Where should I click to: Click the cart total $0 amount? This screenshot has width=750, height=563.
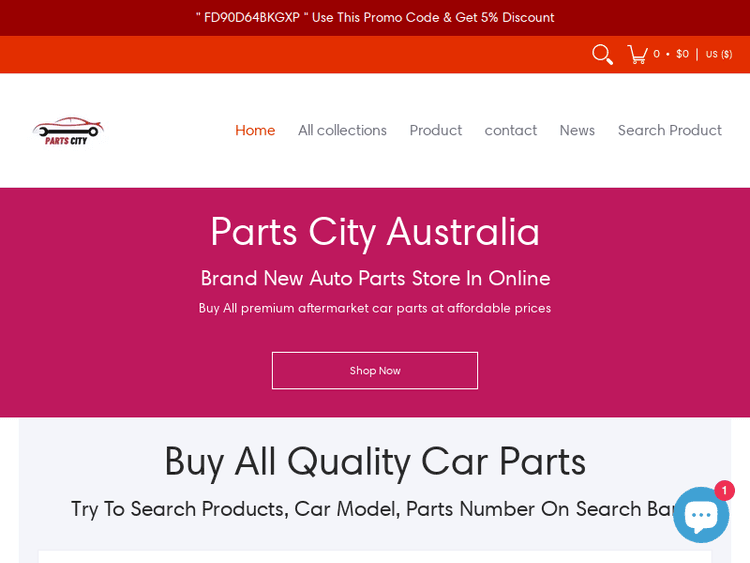682,54
